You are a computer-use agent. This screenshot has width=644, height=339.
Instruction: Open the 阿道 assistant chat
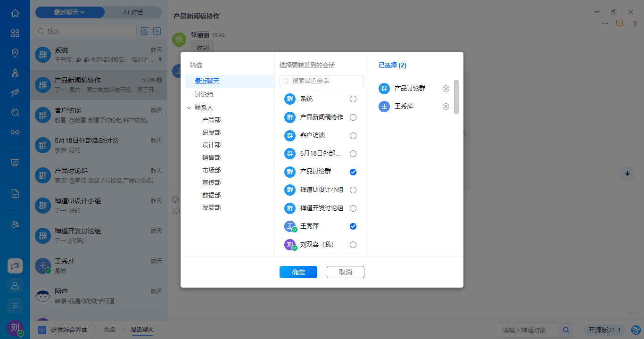coord(99,296)
